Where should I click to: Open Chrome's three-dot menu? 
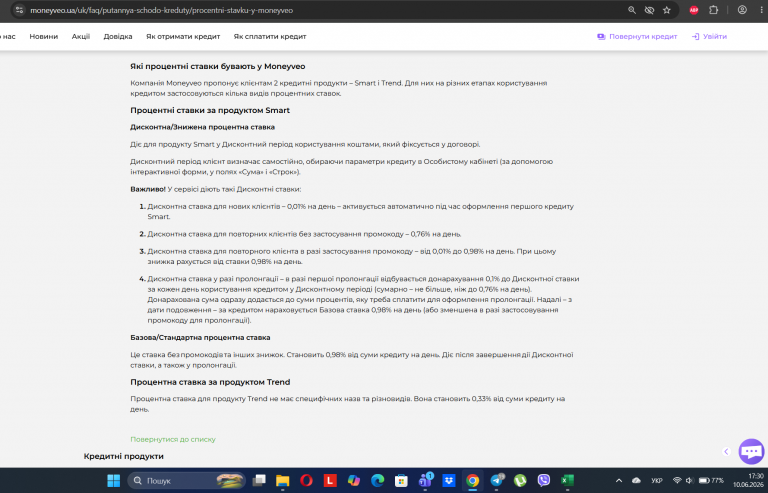[x=761, y=10]
